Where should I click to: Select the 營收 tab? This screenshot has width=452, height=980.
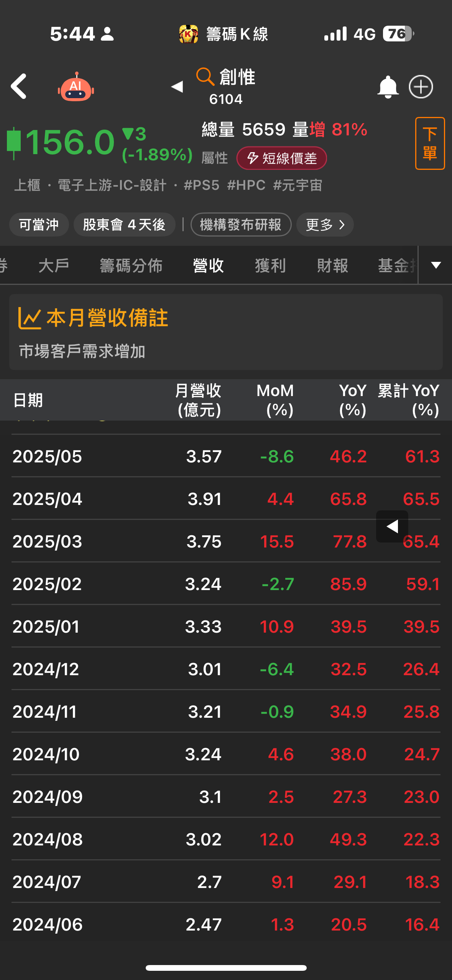point(208,265)
